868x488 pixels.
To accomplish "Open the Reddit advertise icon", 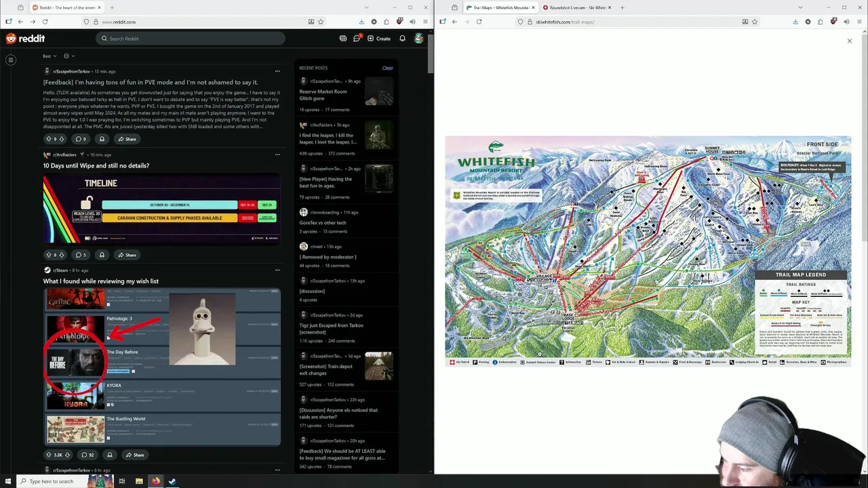I will (x=343, y=39).
